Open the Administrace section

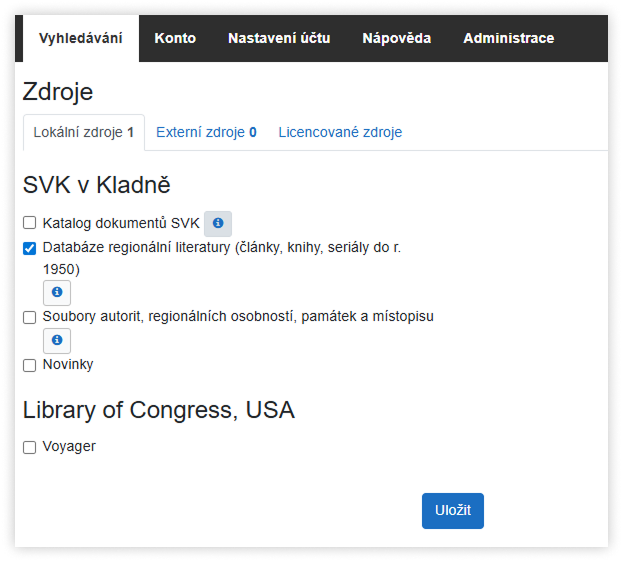click(x=508, y=39)
